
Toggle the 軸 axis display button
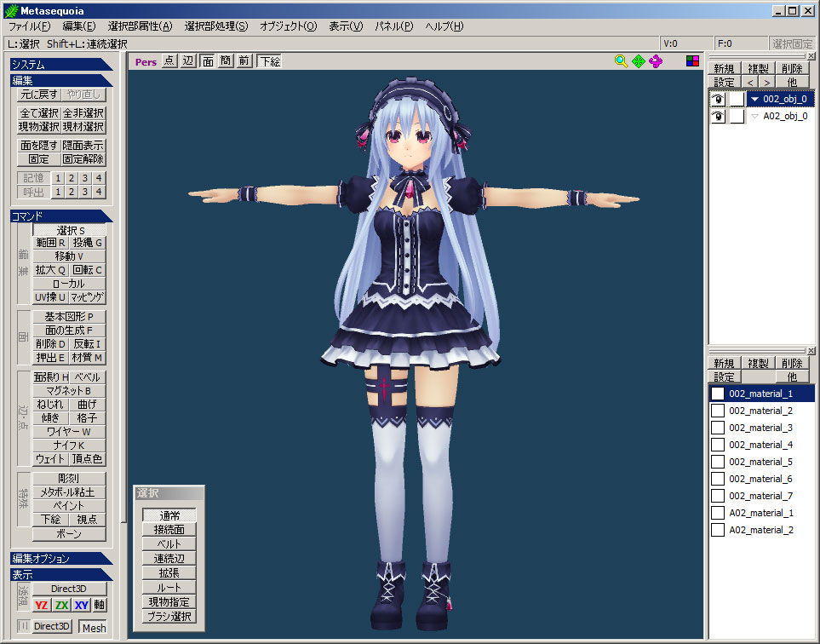[x=99, y=606]
